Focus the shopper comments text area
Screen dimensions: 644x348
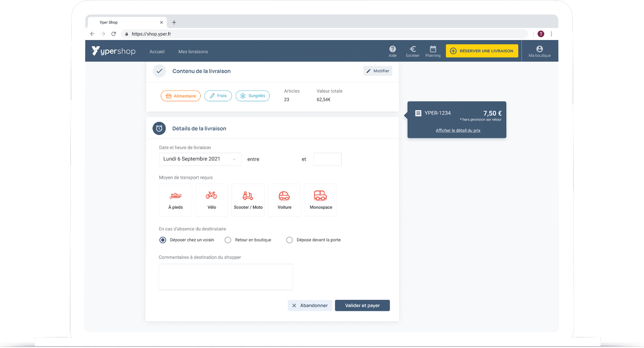coord(225,277)
